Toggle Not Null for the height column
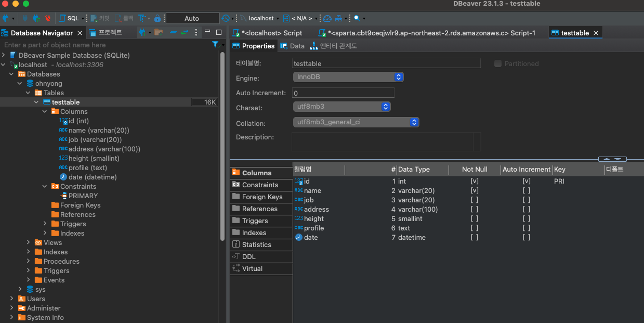 tap(474, 219)
